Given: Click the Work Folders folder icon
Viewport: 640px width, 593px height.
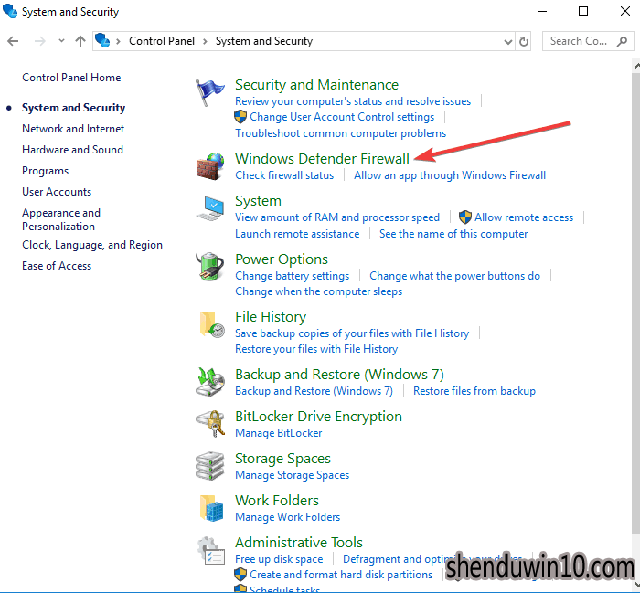Looking at the screenshot, I should [x=211, y=508].
